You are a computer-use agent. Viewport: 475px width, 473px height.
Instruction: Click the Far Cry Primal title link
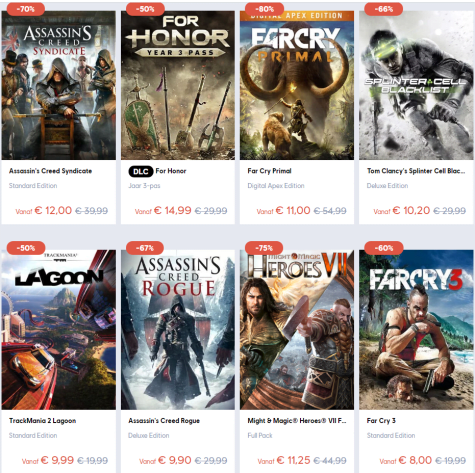269,171
